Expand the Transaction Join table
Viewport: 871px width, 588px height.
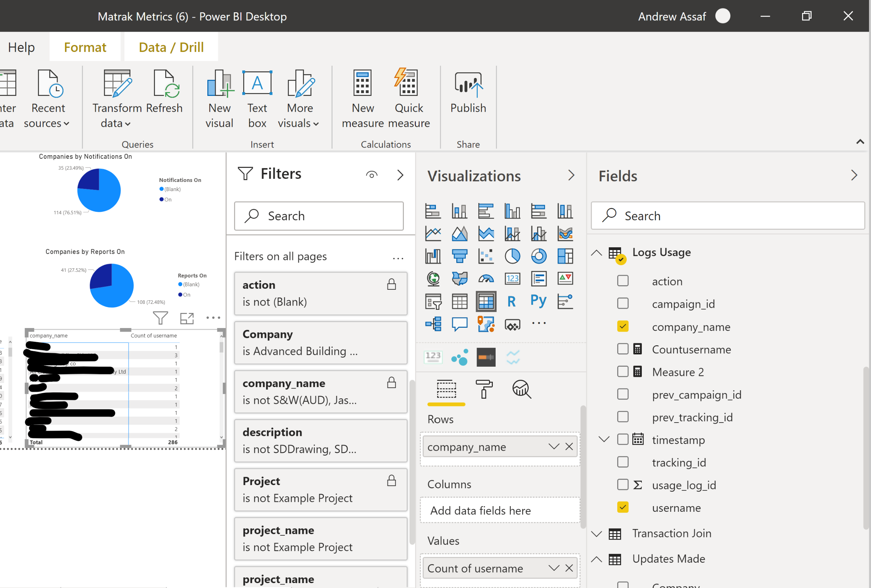(596, 534)
